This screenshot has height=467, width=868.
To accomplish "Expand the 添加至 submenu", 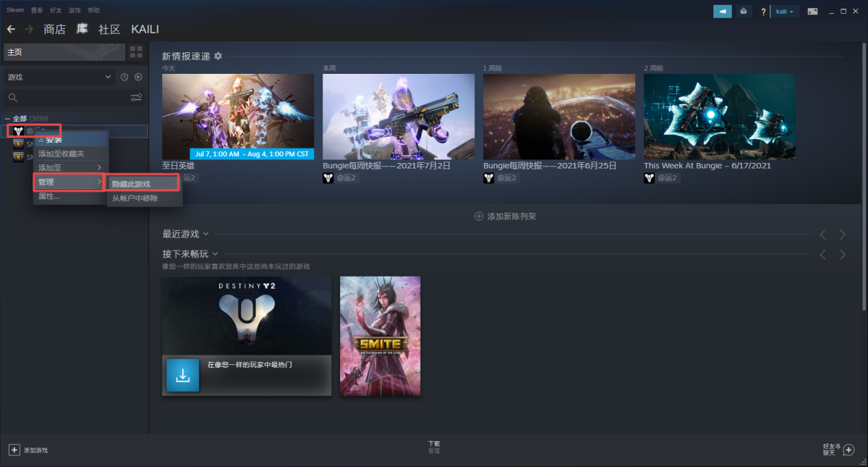I will [x=70, y=167].
